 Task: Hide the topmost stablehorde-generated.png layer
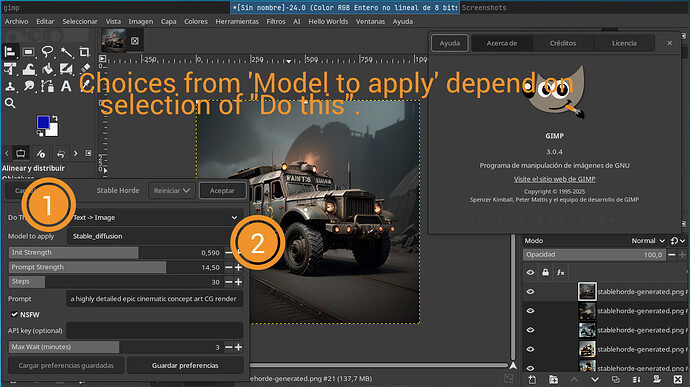point(530,291)
